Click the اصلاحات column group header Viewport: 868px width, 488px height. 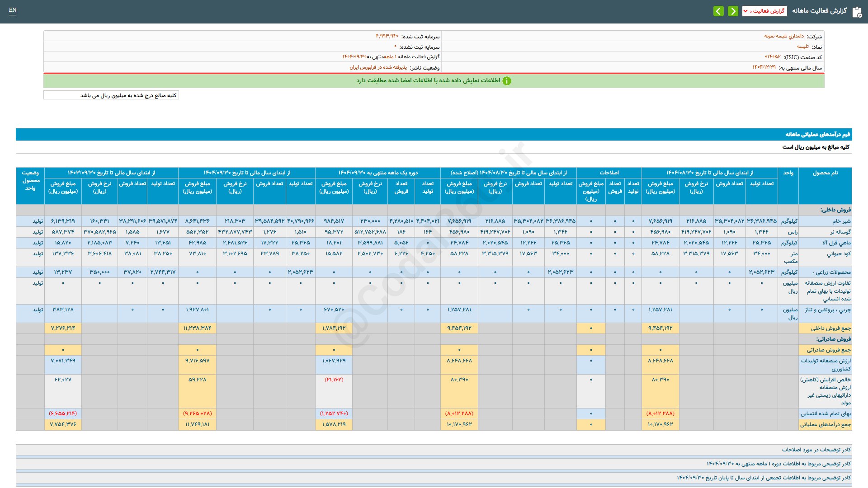click(x=609, y=173)
